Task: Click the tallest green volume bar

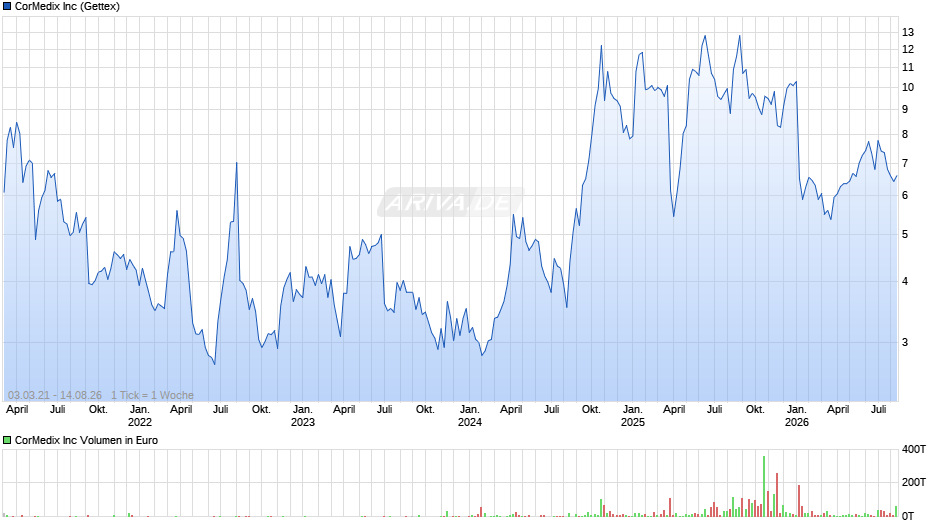Action: 764,486
